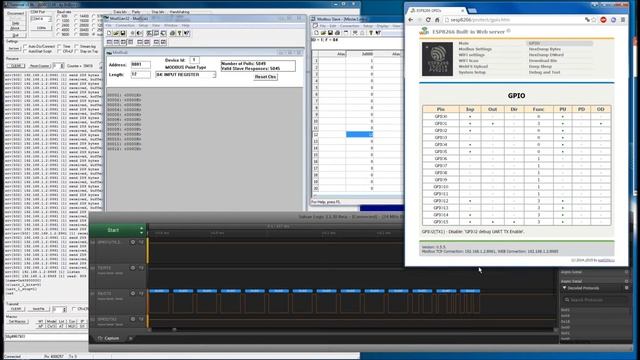Open settings gear for bottom GPIO2 logic channel

[133, 319]
